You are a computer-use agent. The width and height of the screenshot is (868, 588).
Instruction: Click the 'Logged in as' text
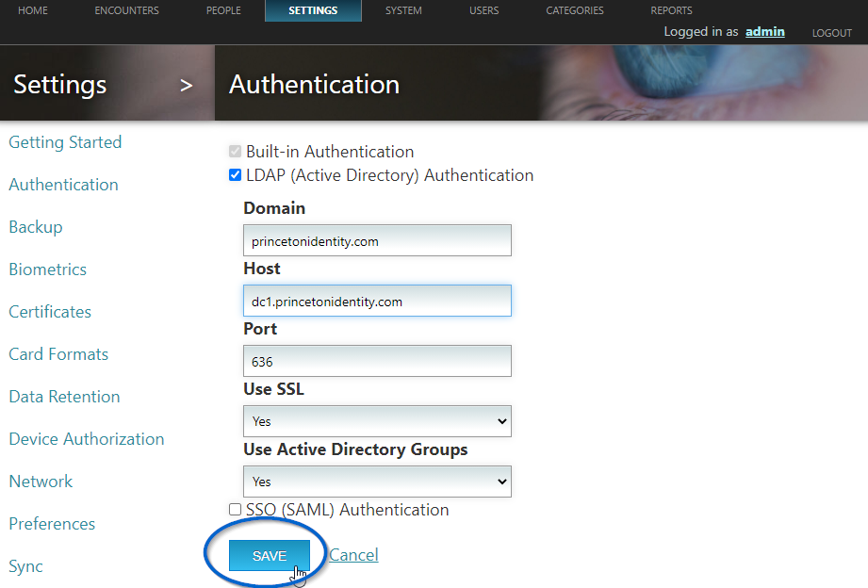pos(701,31)
